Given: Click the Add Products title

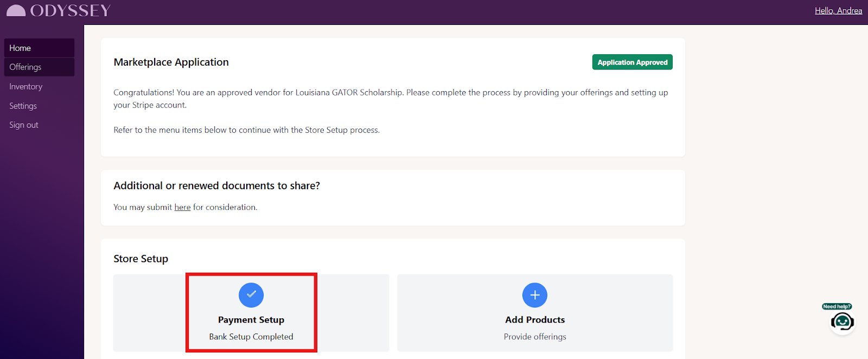Looking at the screenshot, I should click(x=534, y=320).
